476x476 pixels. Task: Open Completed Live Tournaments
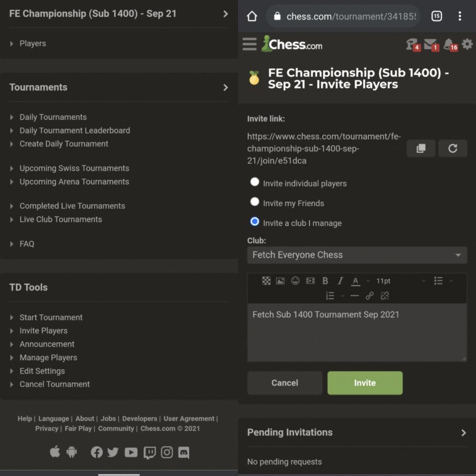72,206
